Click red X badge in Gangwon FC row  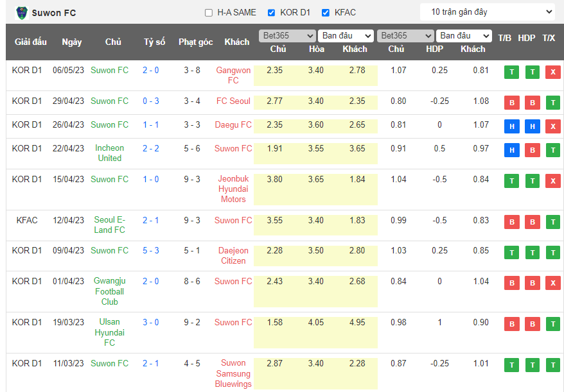click(x=552, y=72)
